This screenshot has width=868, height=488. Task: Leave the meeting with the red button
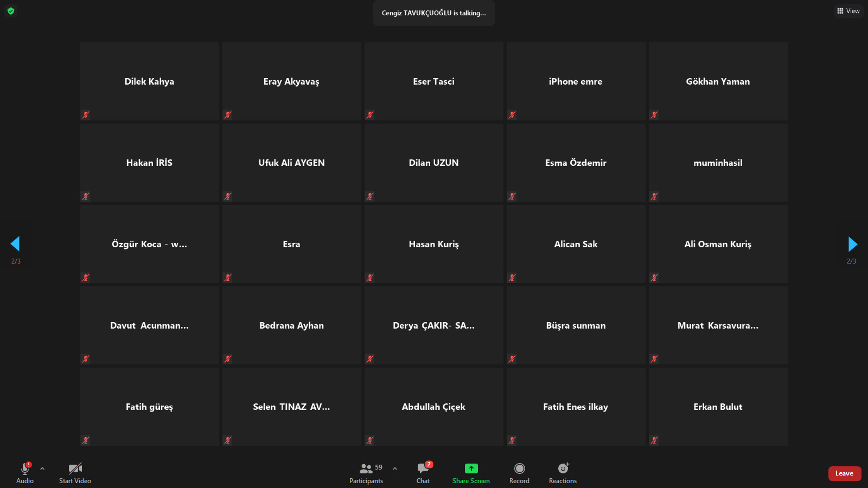pos(844,473)
